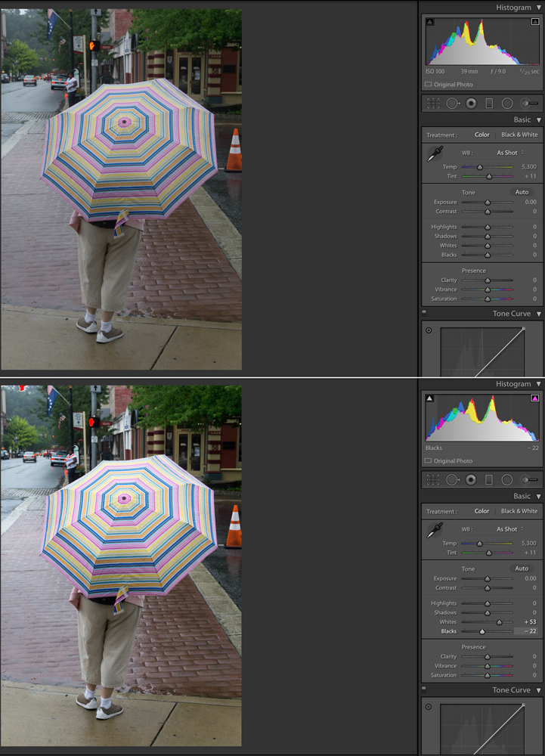Click Auto tone button above Whites +53
This screenshot has width=545, height=756.
522,569
